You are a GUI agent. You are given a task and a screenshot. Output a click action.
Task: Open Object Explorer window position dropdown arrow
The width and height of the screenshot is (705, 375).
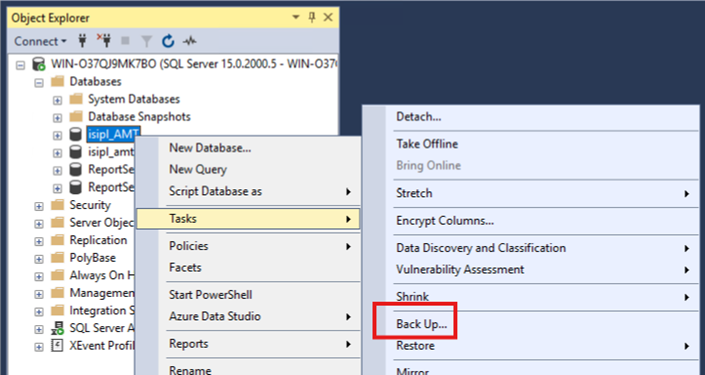pos(295,18)
